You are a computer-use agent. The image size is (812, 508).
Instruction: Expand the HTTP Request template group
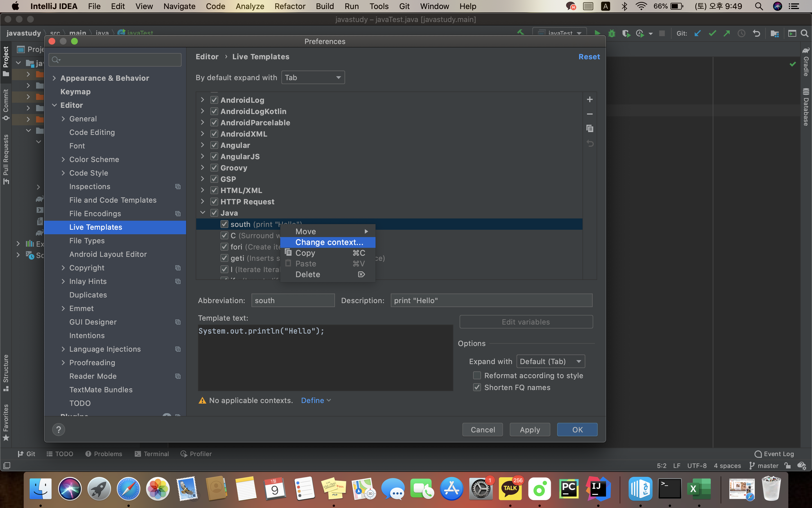pos(202,202)
